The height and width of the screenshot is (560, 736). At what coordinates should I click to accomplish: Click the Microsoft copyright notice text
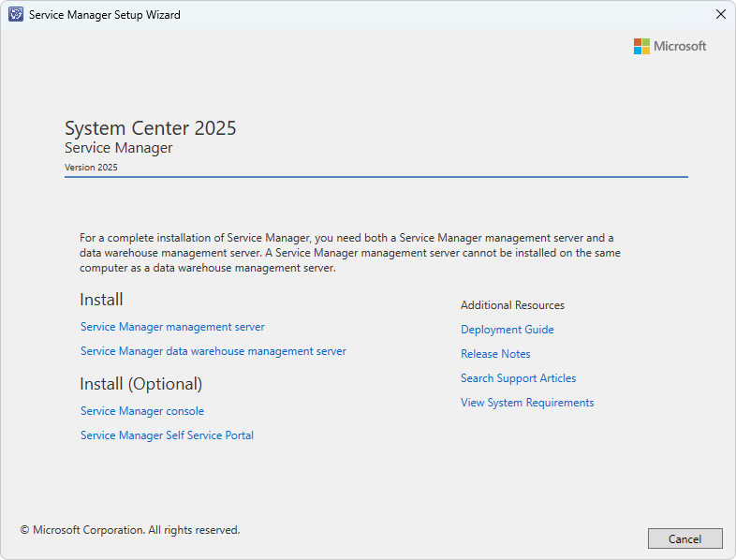[x=130, y=530]
